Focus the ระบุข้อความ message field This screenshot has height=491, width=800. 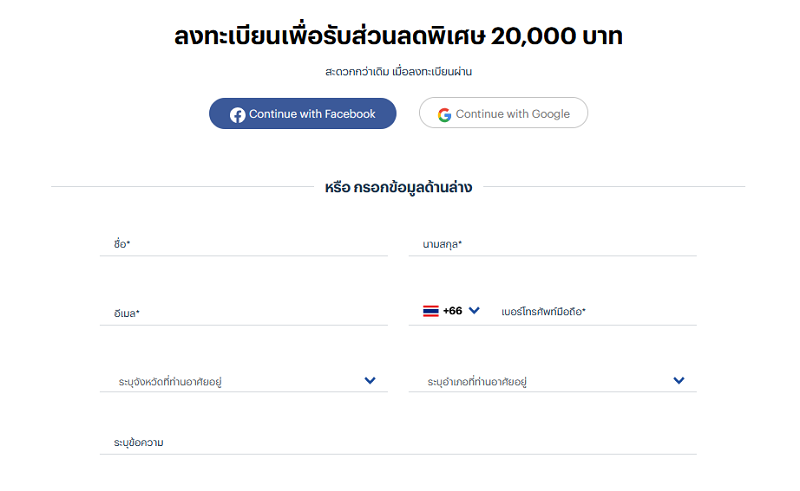tap(398, 442)
